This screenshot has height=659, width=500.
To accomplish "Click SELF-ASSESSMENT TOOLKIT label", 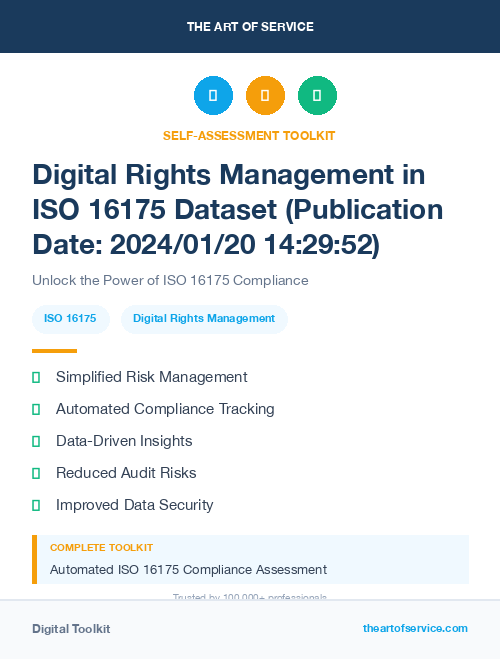I will pos(249,136).
